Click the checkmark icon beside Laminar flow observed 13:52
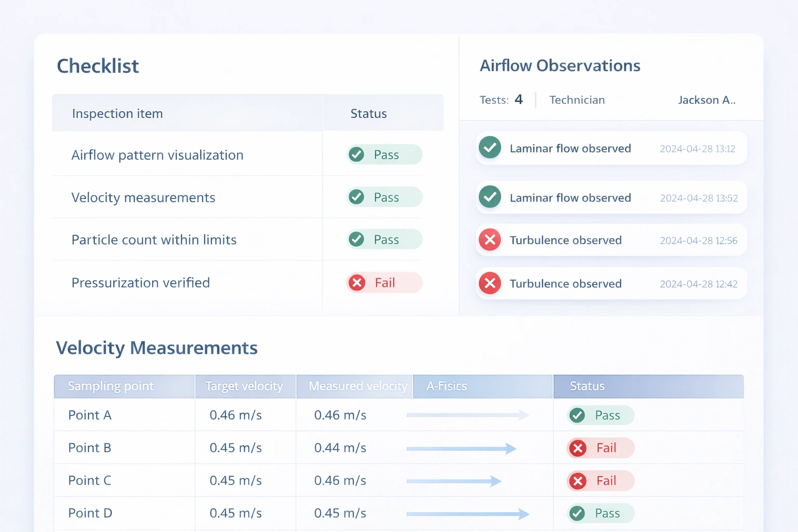The width and height of the screenshot is (798, 532). (489, 197)
